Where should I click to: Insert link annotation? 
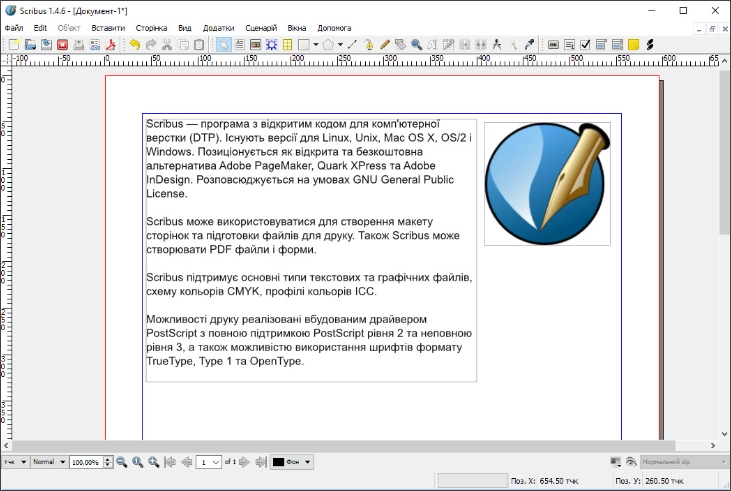[649, 45]
